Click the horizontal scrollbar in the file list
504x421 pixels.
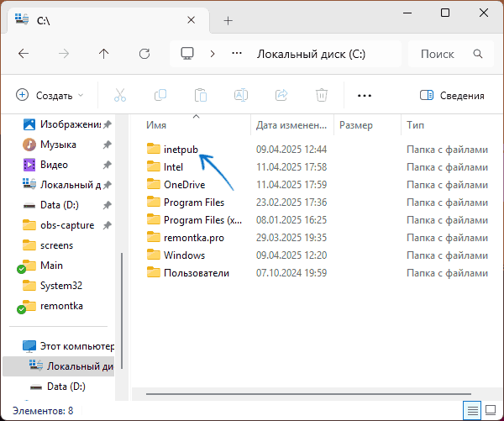point(308,393)
